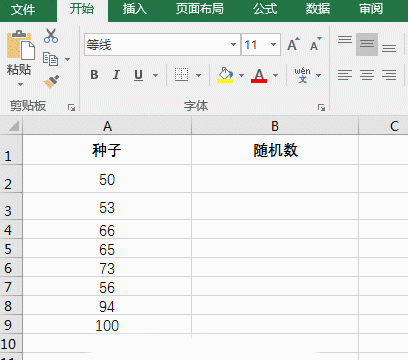Open the 文件 File tab
Viewport: 408px width, 360px height.
tap(23, 10)
